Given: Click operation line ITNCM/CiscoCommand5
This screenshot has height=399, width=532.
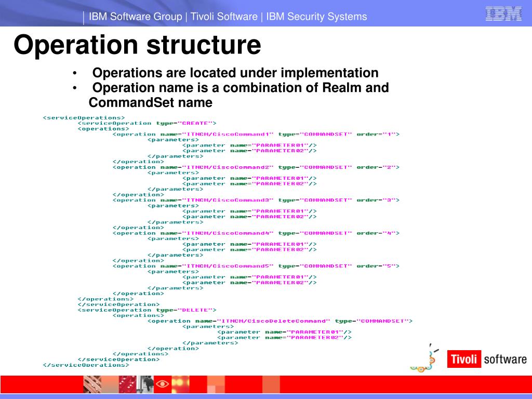Looking at the screenshot, I should click(256, 266).
